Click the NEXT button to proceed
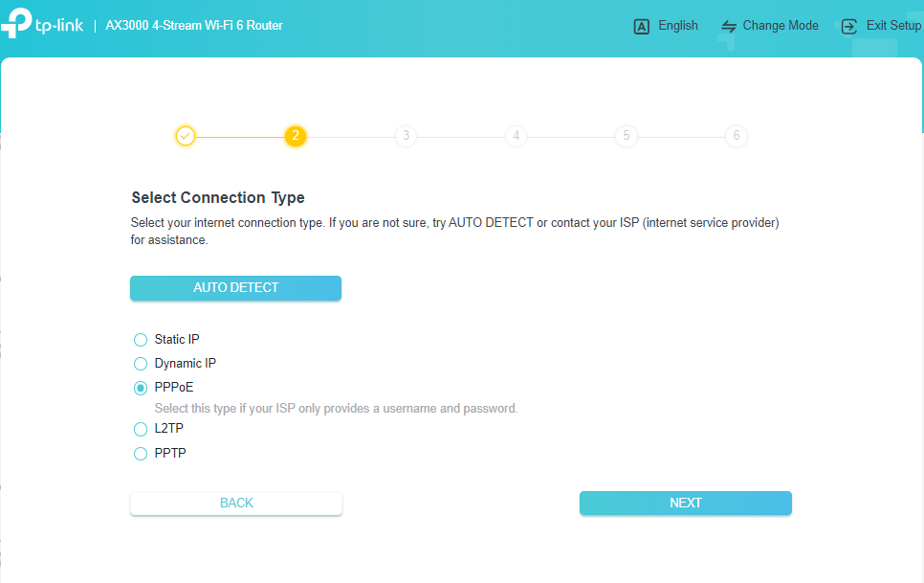Screen dimensions: 924x583 685,503
